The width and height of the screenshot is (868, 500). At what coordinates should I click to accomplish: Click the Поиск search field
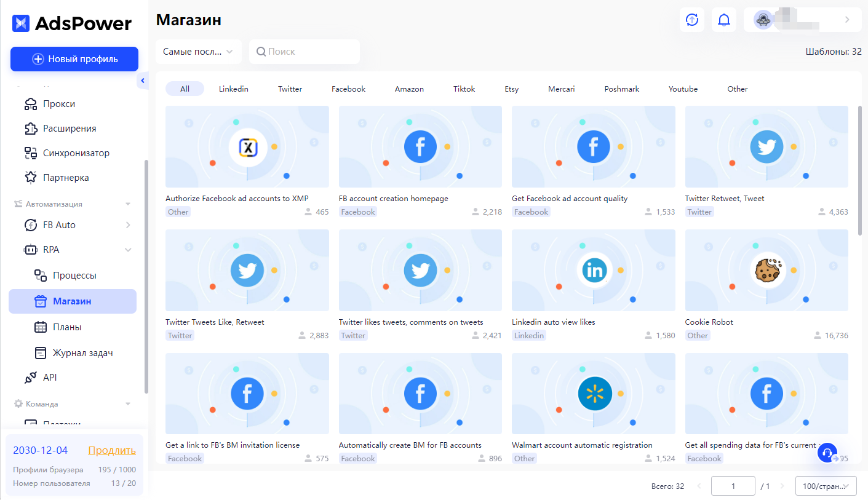coord(305,52)
